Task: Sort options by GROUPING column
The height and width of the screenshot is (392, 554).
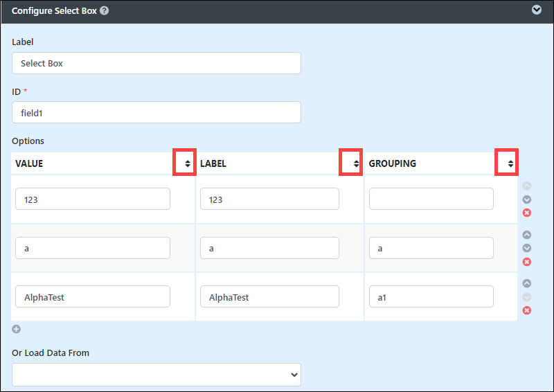Action: (510, 163)
